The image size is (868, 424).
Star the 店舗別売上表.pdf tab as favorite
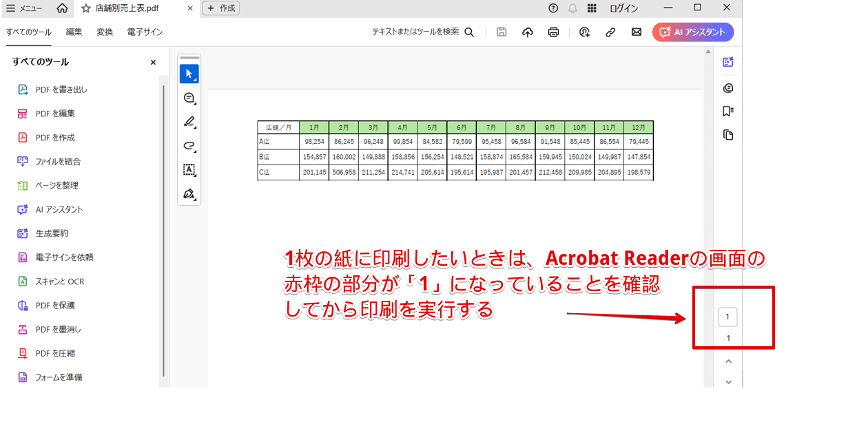(85, 8)
